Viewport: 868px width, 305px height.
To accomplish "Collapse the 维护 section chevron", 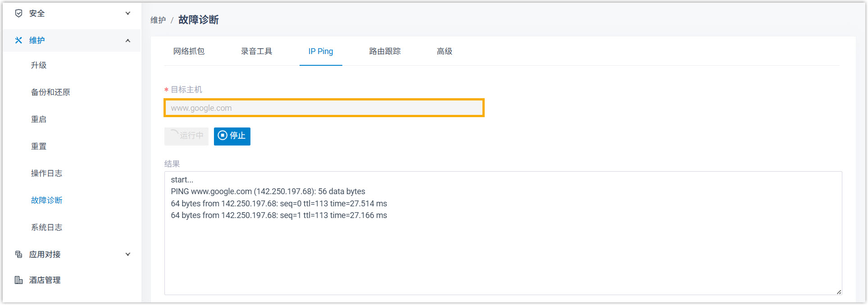I will coord(128,41).
